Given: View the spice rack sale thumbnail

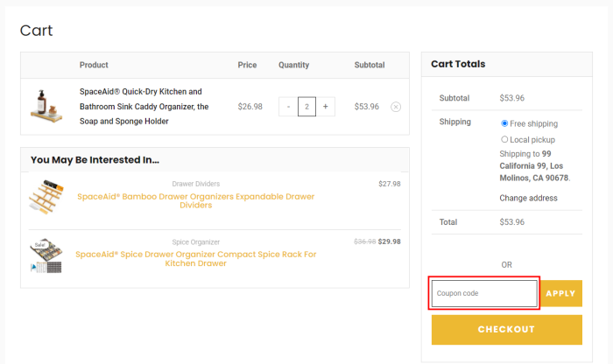Looking at the screenshot, I should 46,255.
